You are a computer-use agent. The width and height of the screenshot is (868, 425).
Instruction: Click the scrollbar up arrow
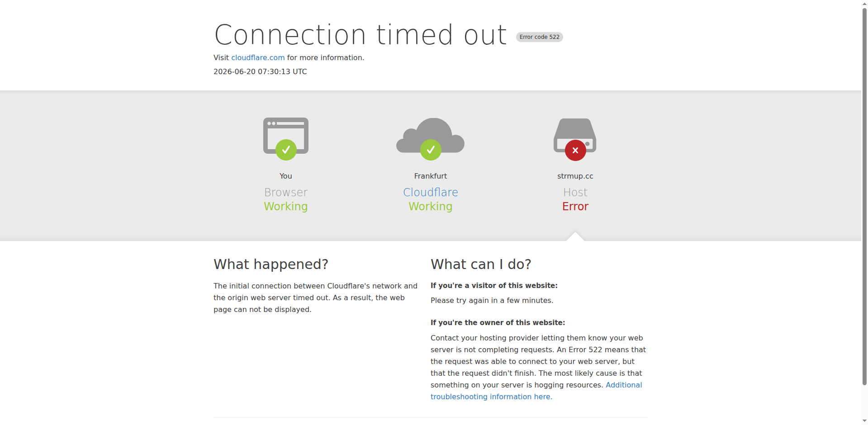point(864,4)
